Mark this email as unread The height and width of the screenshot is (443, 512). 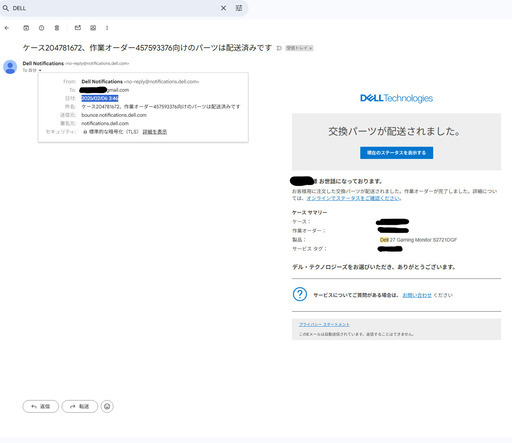click(78, 28)
